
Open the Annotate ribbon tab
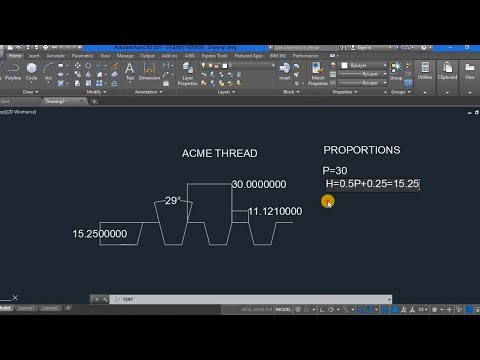click(x=56, y=56)
